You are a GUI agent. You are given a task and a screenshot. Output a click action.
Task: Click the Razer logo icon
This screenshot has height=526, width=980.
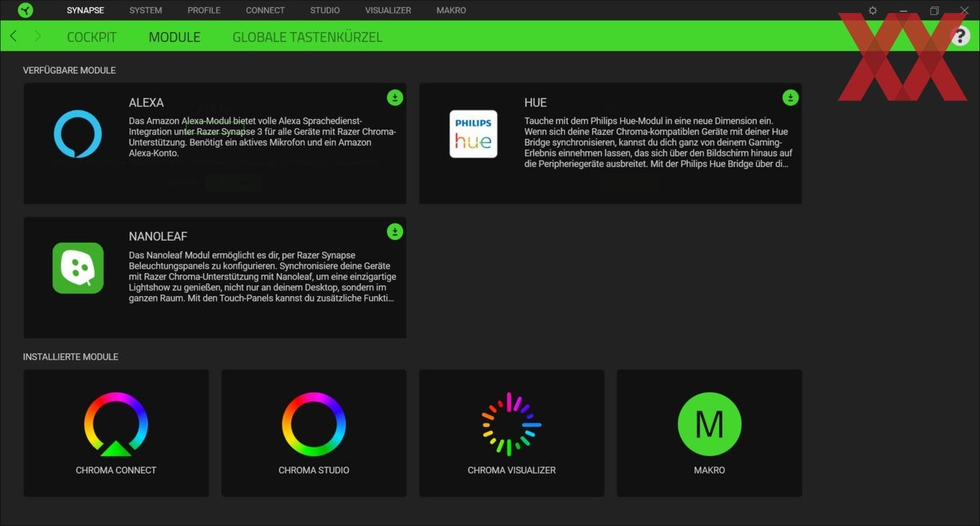click(25, 10)
